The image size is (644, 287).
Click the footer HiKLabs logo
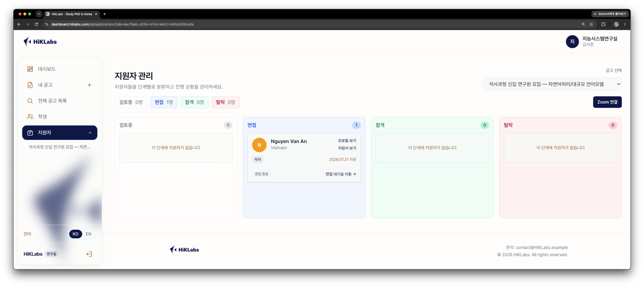tap(184, 250)
